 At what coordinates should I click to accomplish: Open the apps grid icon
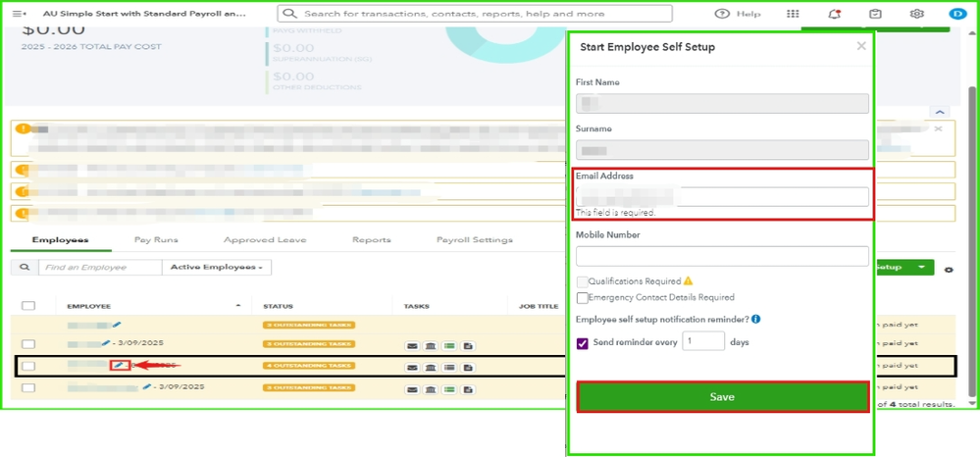click(793, 14)
